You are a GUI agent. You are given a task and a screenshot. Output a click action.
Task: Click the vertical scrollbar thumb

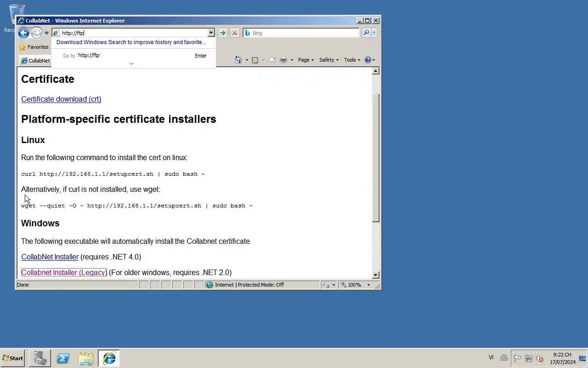pyautogui.click(x=376, y=157)
